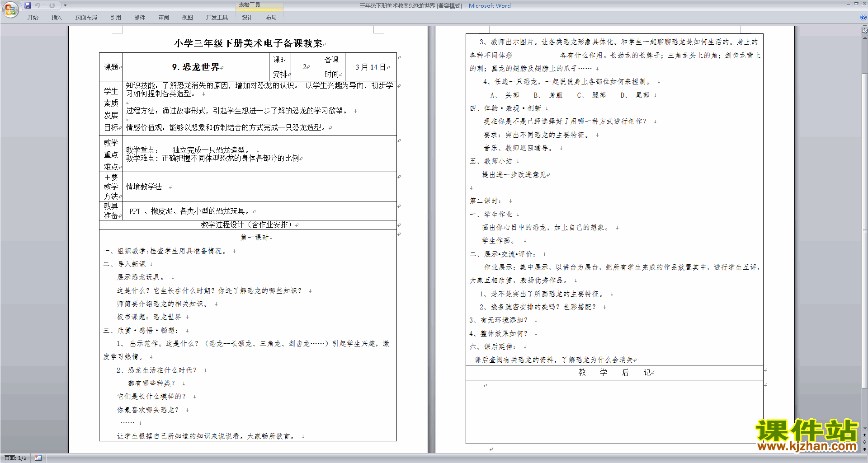The height and width of the screenshot is (463, 868).
Task: Click the 教学后记 header cell
Action: pos(614,372)
